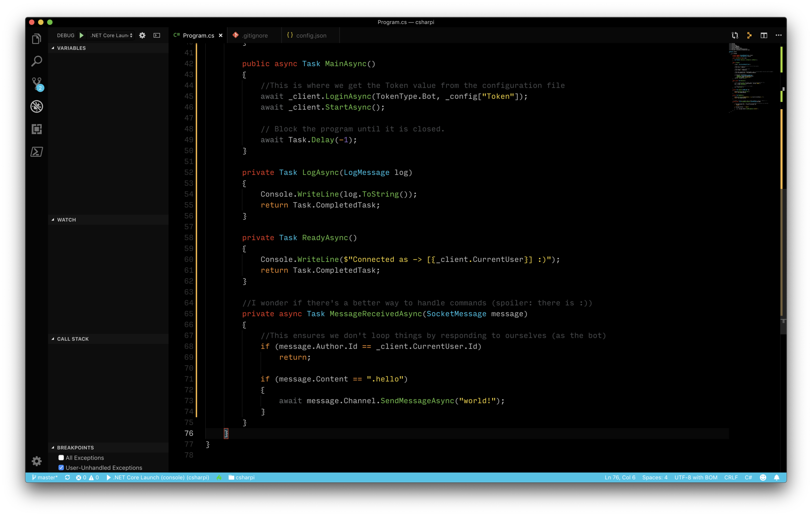This screenshot has height=516, width=812.
Task: Open the Extensions view
Action: point(36,129)
